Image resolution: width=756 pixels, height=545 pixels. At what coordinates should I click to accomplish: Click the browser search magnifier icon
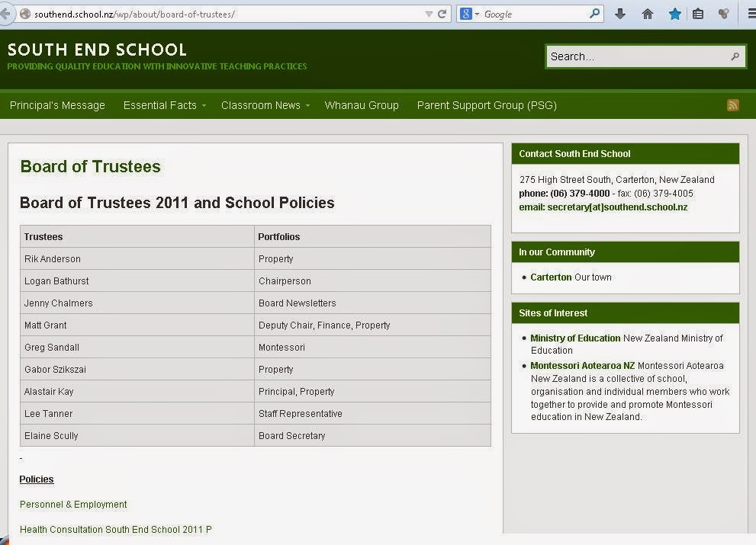point(594,14)
